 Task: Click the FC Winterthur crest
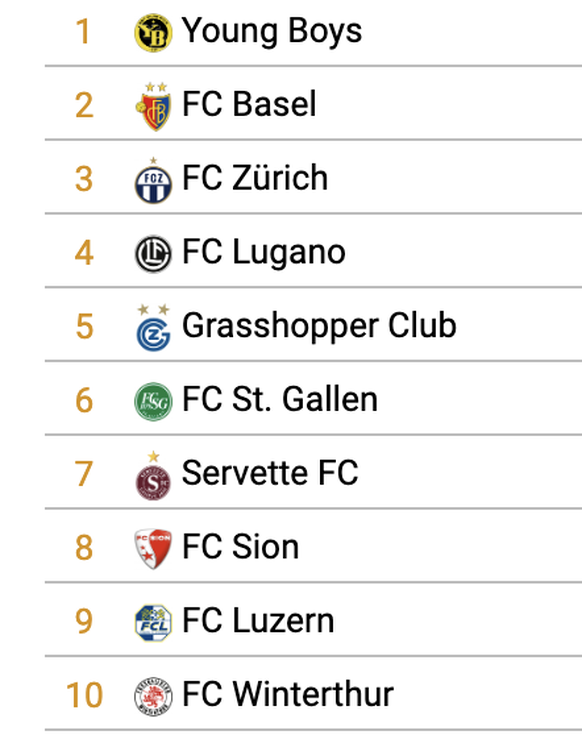coord(153,696)
